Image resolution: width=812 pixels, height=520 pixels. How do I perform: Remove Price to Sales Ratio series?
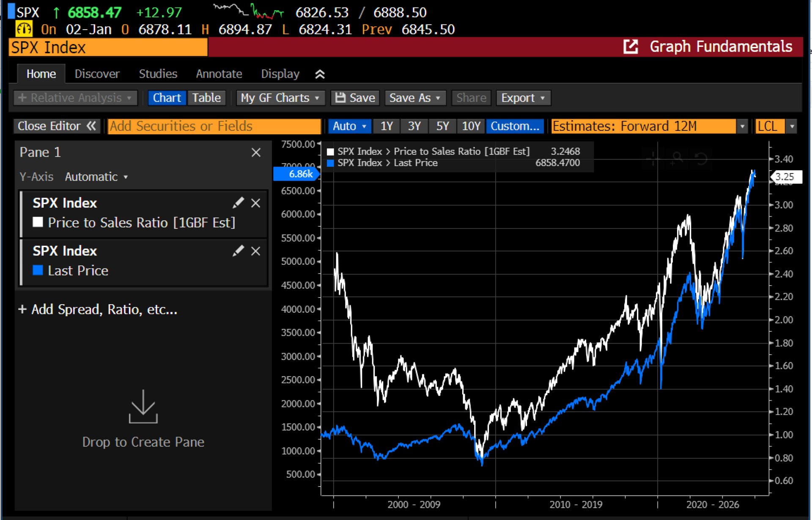[256, 203]
